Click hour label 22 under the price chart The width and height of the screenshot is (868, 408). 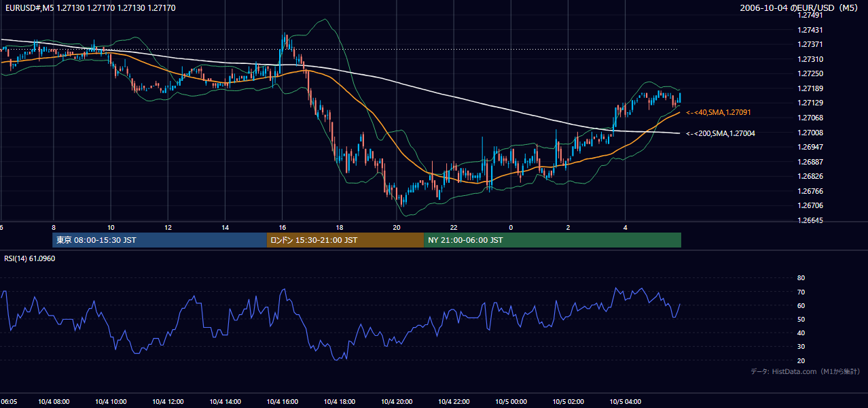coord(453,227)
